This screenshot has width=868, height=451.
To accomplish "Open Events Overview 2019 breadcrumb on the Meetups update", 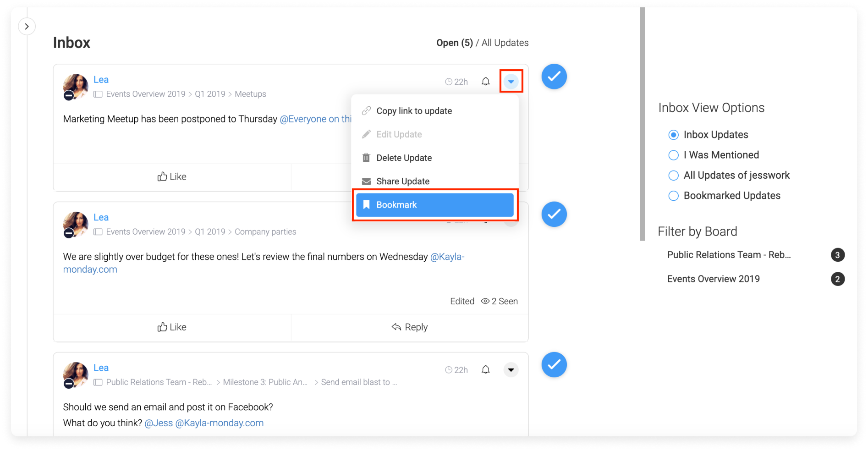I will click(146, 94).
